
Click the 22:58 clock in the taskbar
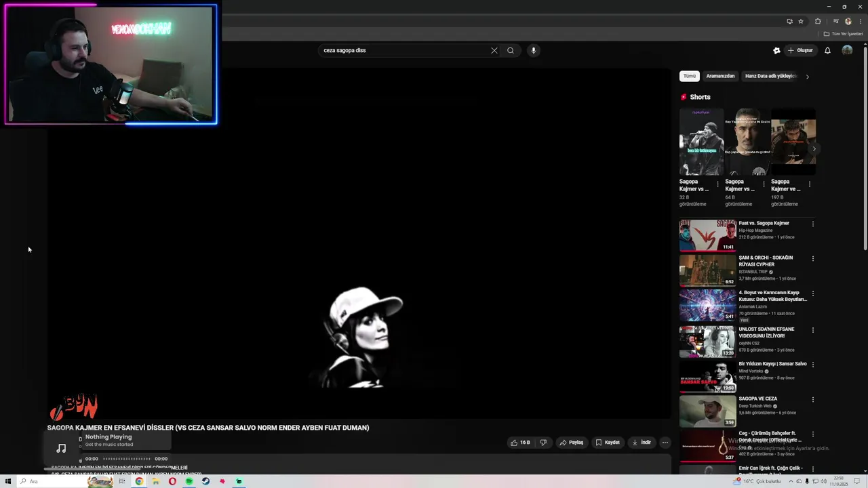coord(838,481)
